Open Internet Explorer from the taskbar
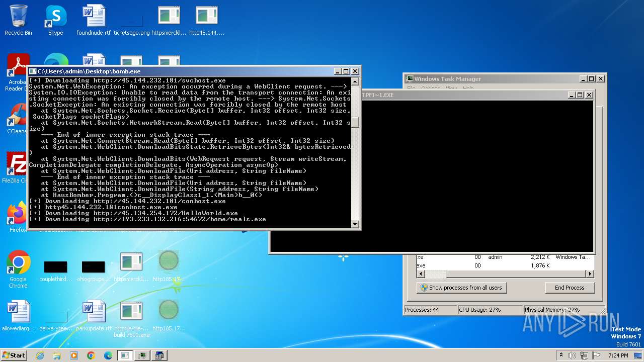 click(40, 355)
